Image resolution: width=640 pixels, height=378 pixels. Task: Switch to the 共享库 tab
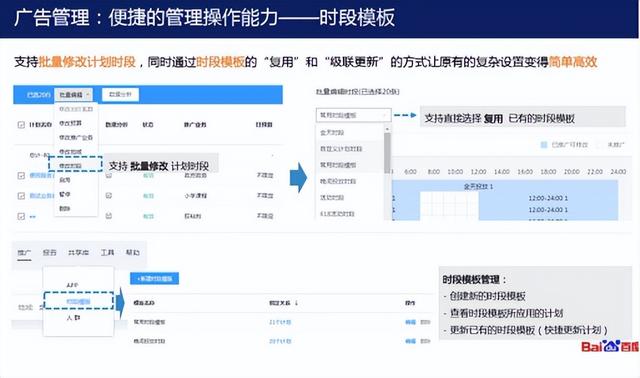click(x=78, y=253)
